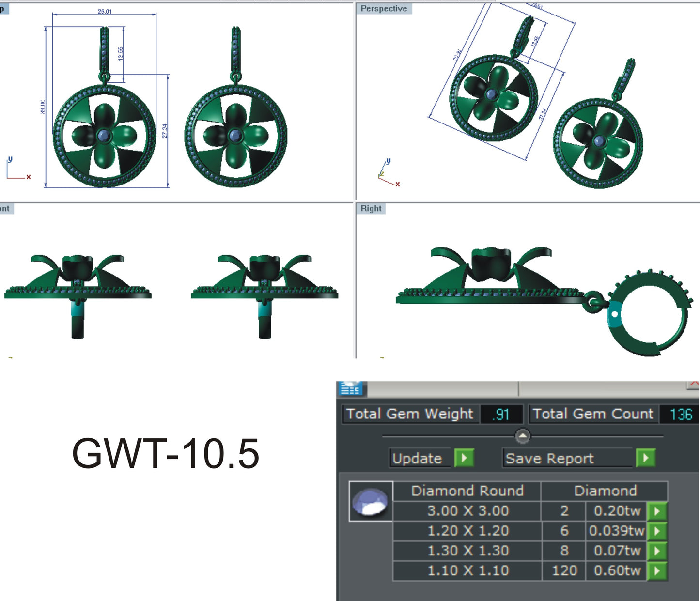Click the round diamond gem thumbnail
700x601 pixels.
tap(371, 501)
